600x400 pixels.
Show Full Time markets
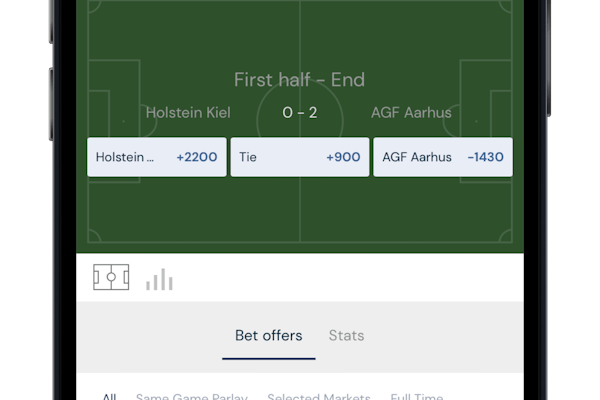417,397
